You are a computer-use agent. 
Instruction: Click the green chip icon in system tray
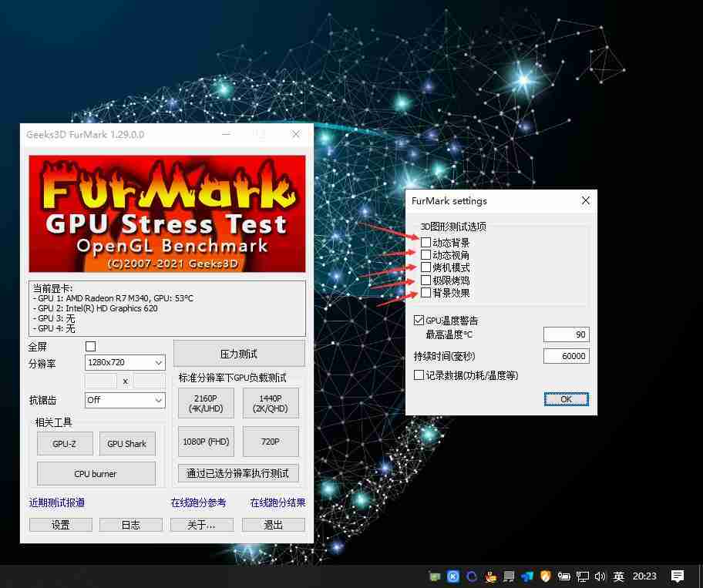(435, 576)
